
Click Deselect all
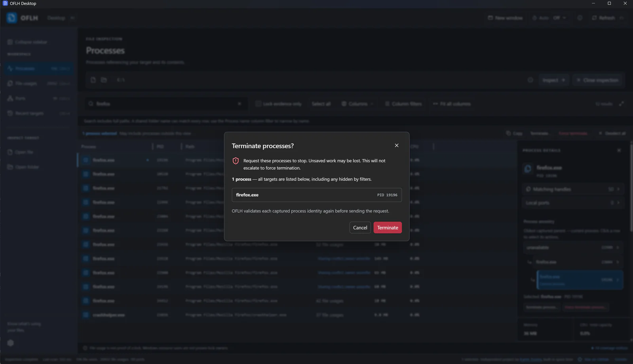coord(612,133)
